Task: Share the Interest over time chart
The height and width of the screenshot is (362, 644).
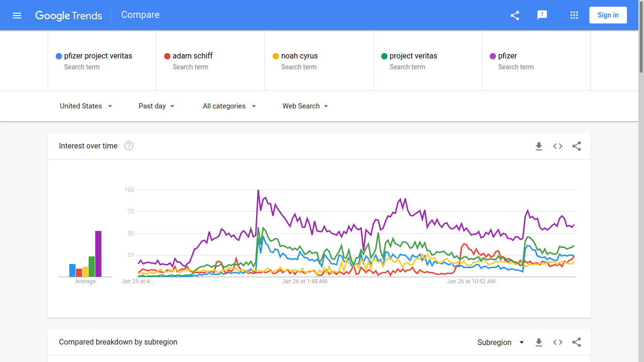Action: click(x=577, y=146)
